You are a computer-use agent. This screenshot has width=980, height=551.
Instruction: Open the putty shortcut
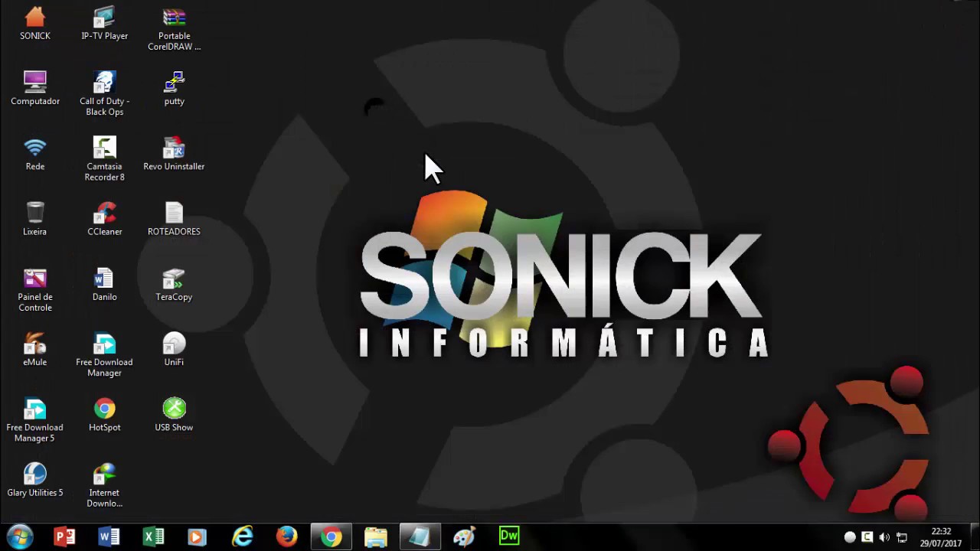pyautogui.click(x=174, y=88)
